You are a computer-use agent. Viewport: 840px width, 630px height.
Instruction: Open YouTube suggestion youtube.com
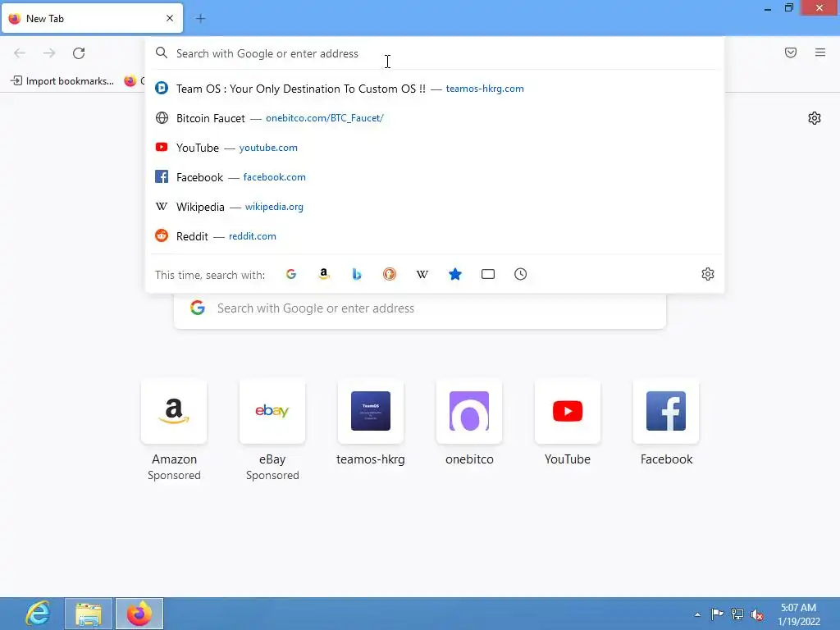pyautogui.click(x=435, y=148)
